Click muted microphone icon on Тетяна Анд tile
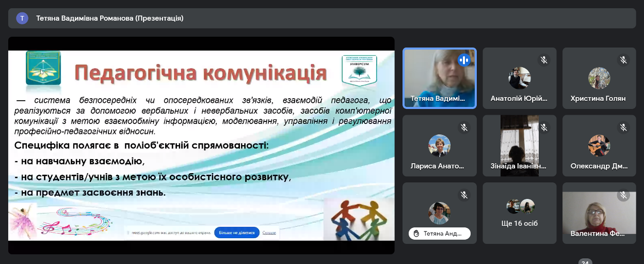The image size is (644, 264). 464,195
